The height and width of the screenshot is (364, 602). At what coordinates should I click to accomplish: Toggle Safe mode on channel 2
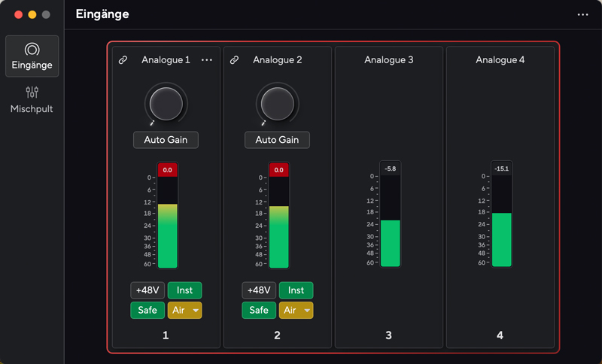259,311
